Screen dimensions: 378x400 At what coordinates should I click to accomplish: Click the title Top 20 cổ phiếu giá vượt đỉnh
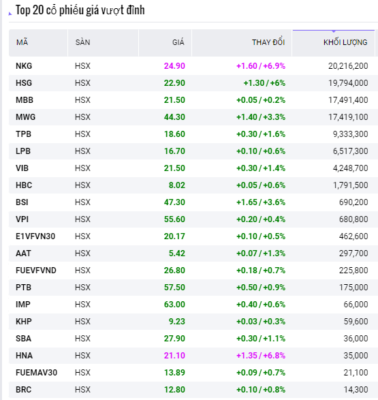point(80,10)
